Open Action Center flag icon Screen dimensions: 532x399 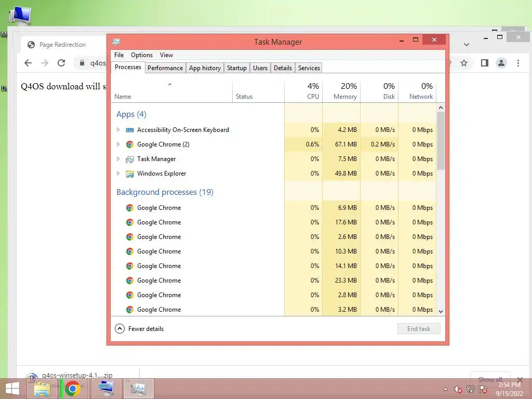pos(483,389)
